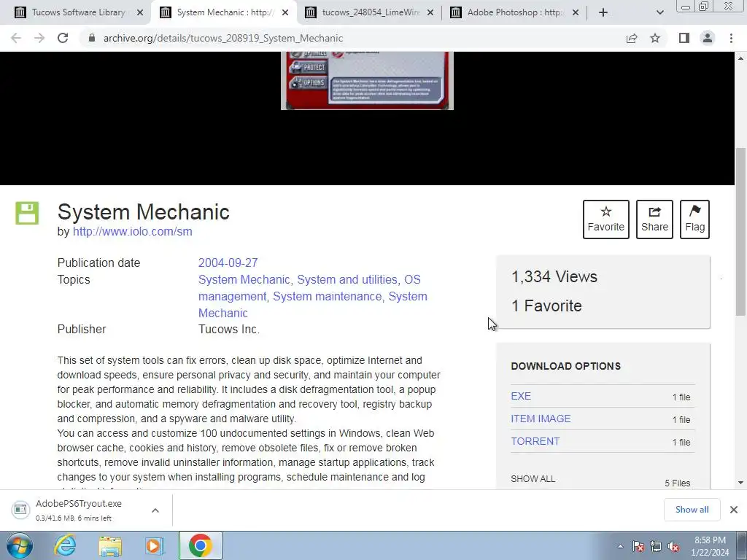Go back to previous page
This screenshot has height=560, width=747.
(16, 38)
